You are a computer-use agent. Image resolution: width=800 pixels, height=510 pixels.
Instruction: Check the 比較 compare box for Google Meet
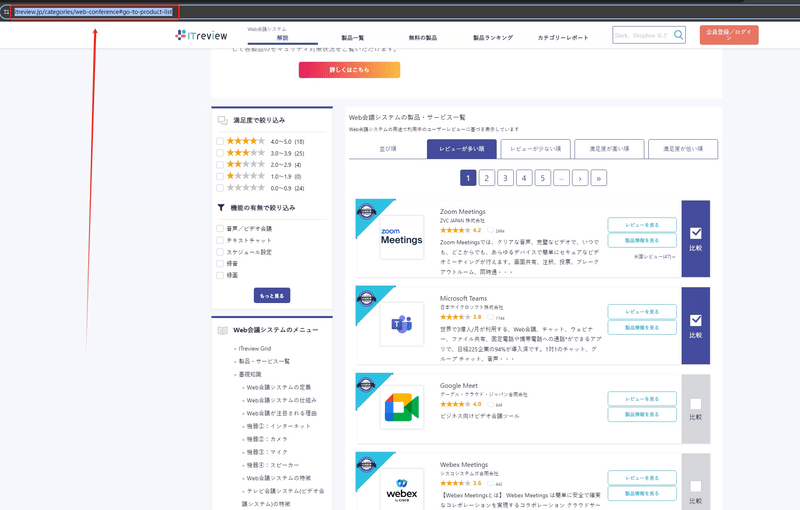coord(695,404)
